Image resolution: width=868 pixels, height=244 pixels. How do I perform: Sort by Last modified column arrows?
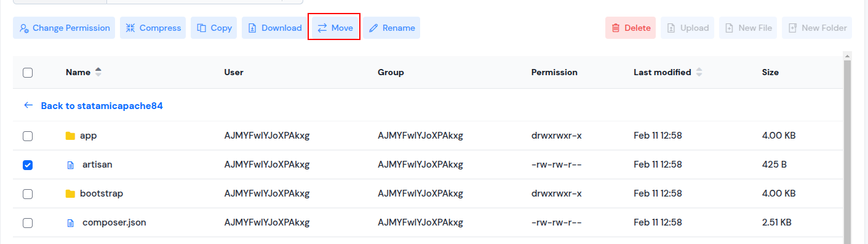(x=699, y=72)
